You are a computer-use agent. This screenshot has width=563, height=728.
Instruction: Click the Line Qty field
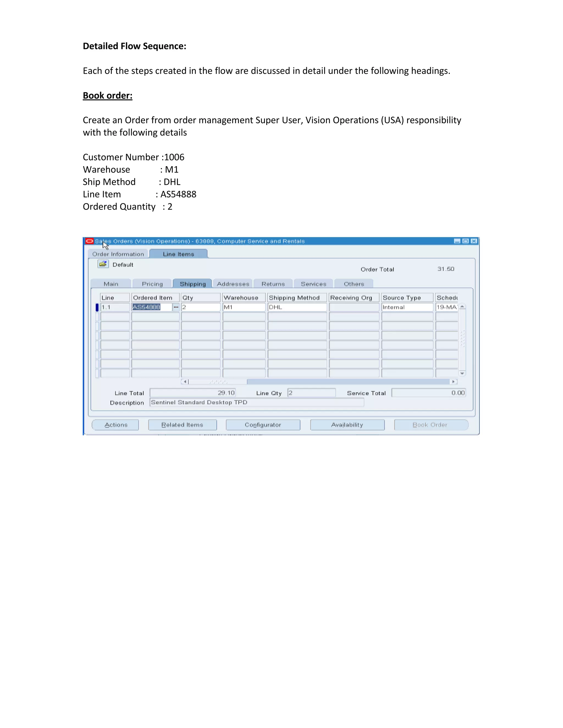coord(311,393)
